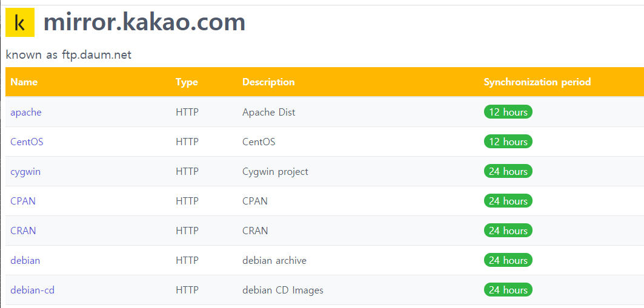Click the CPAN description cell

point(255,201)
